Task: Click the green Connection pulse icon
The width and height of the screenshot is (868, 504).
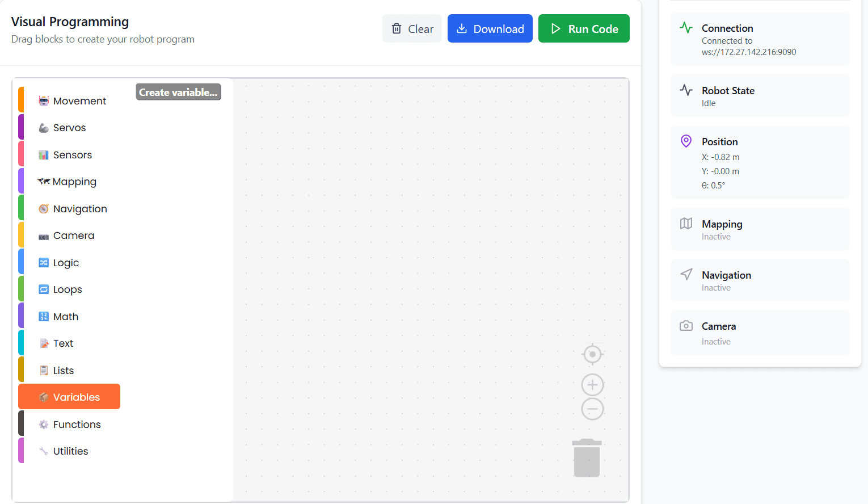Action: pyautogui.click(x=686, y=28)
